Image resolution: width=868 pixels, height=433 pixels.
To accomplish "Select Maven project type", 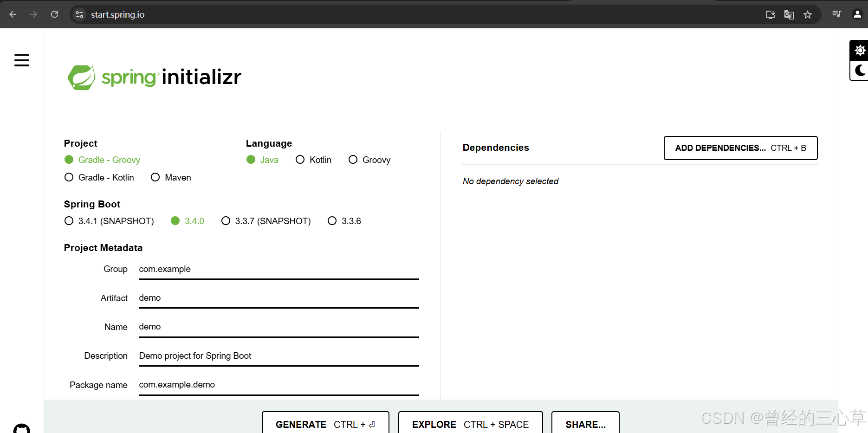I will pyautogui.click(x=171, y=177).
